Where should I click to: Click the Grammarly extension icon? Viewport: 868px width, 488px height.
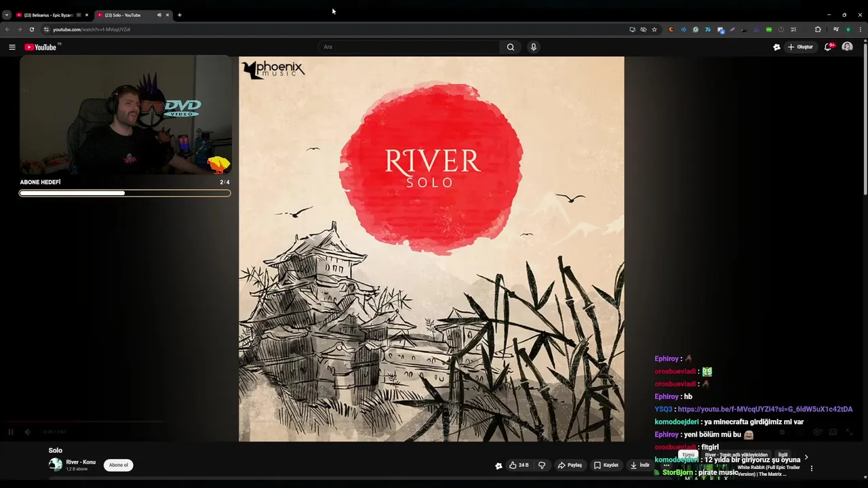pos(696,29)
